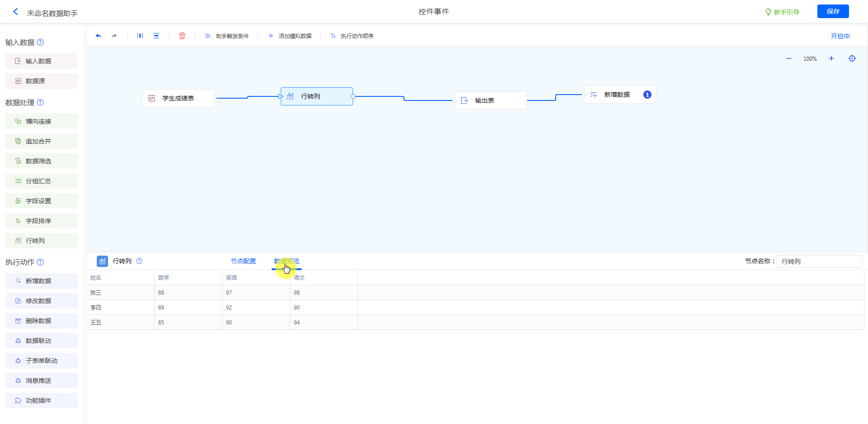This screenshot has height=424, width=868.
Task: Zoom out canvas with minus icon
Action: click(789, 58)
